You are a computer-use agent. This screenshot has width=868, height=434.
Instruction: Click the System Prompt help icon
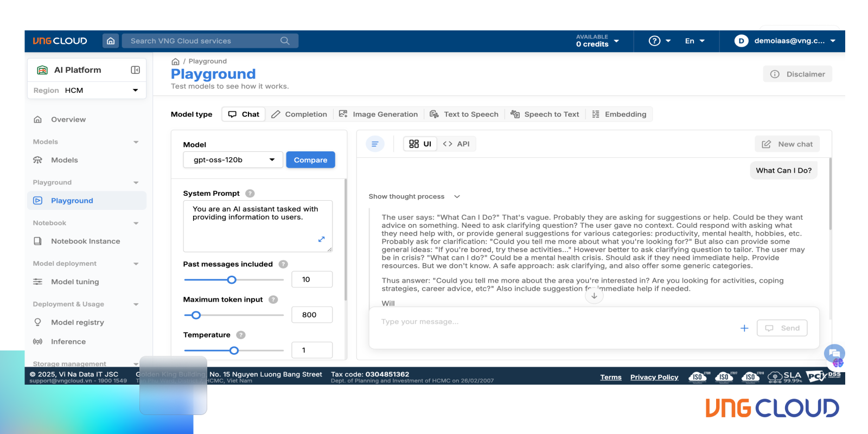pos(250,193)
